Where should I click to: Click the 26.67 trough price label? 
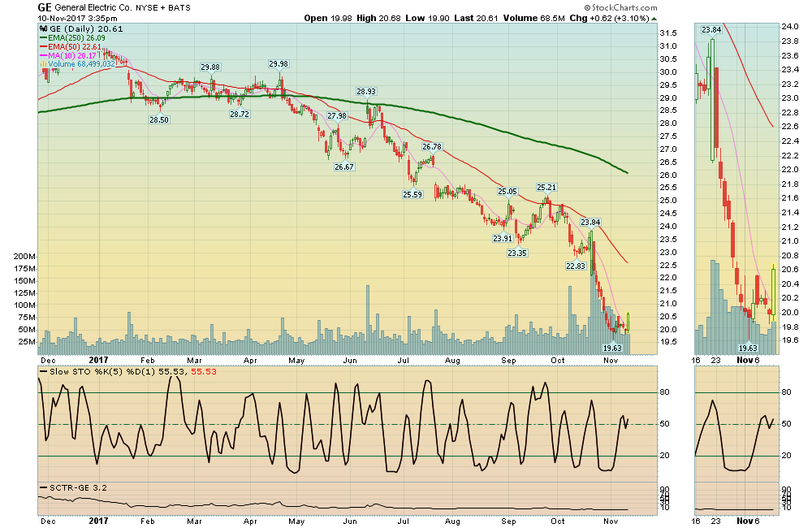344,167
